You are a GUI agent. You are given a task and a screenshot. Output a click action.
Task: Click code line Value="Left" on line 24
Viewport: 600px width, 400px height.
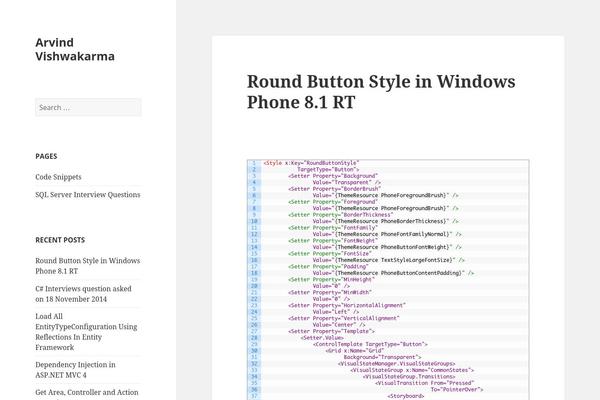pos(336,312)
